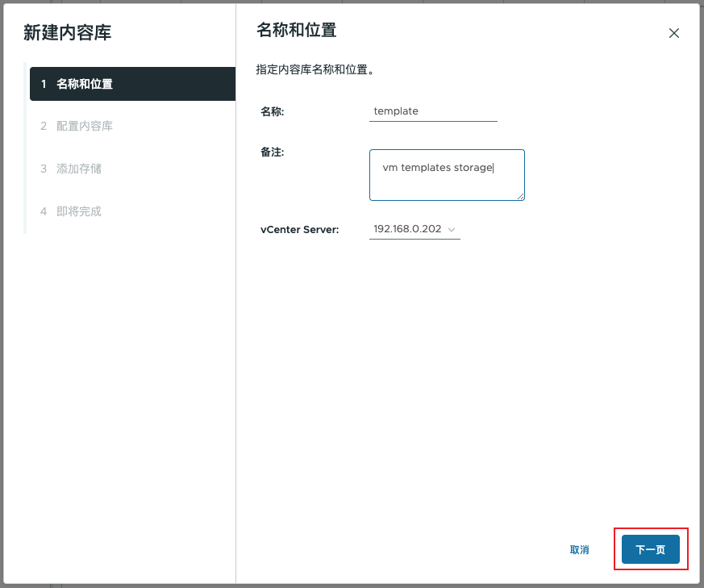Click inside the 备注 notes text area
This screenshot has height=588, width=704.
(x=447, y=175)
